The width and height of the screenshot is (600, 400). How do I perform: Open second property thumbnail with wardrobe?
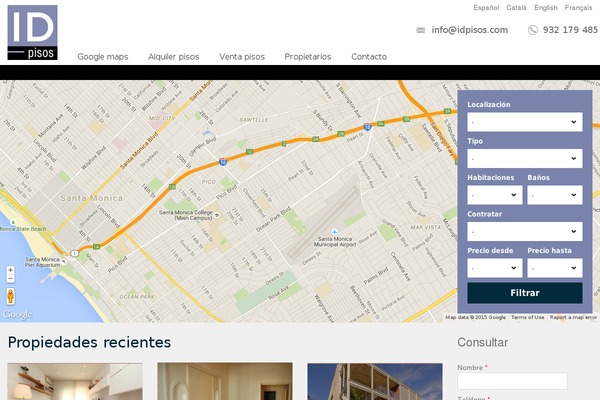pyautogui.click(x=225, y=382)
